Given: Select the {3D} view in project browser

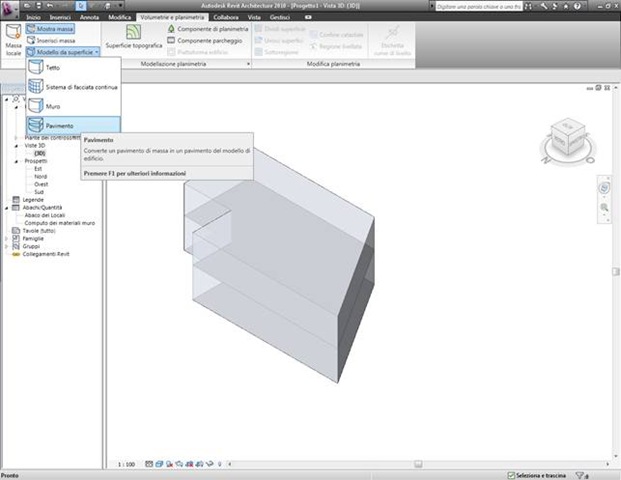Looking at the screenshot, I should point(40,153).
